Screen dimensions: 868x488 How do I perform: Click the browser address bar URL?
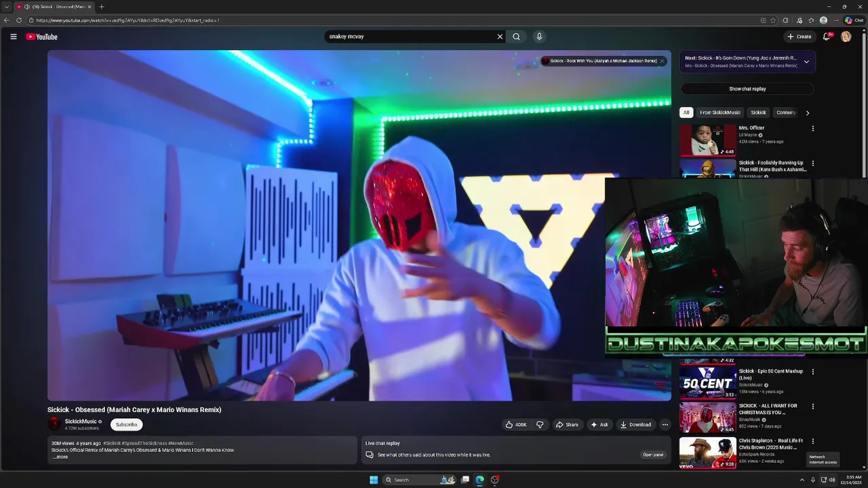127,20
